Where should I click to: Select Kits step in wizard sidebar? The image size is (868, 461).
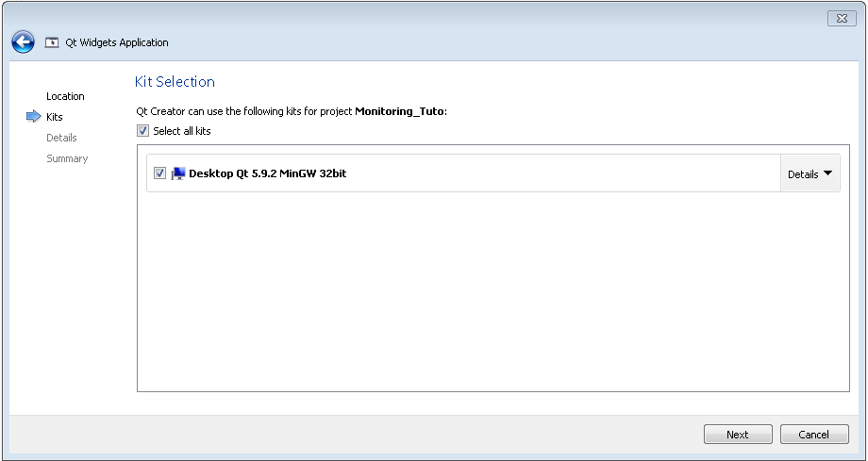[x=55, y=117]
